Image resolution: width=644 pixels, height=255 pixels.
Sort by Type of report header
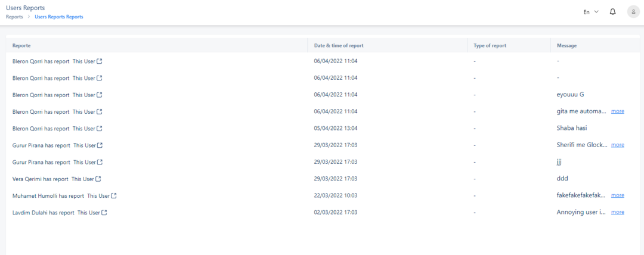(490, 46)
